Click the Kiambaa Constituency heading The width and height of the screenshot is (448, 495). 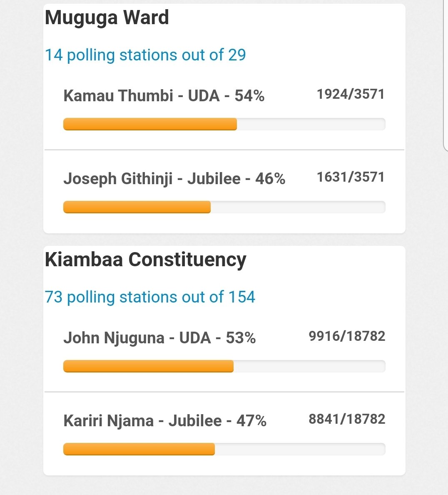click(x=145, y=260)
